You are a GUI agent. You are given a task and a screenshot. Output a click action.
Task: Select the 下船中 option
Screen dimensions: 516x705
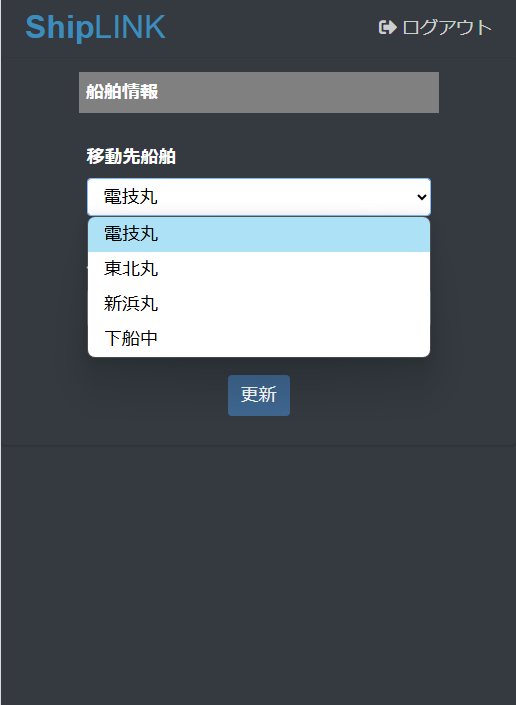(x=259, y=338)
